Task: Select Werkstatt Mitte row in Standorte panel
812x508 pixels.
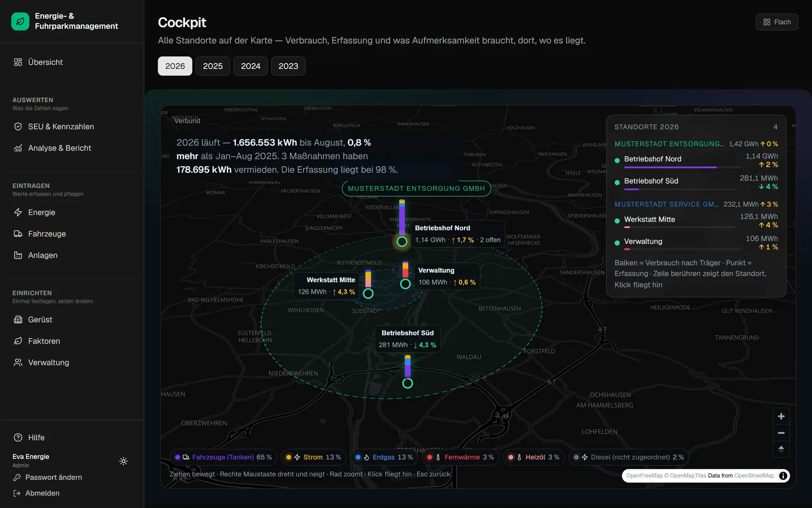Action: pos(697,221)
